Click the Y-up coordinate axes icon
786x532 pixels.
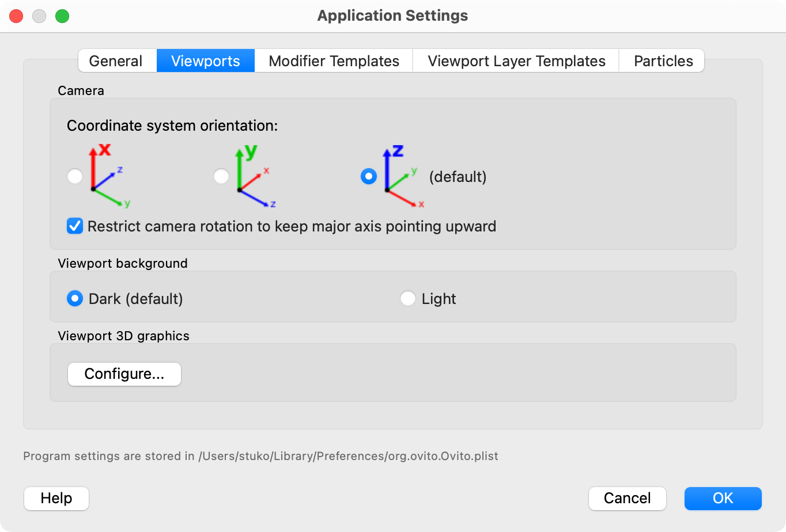(254, 176)
